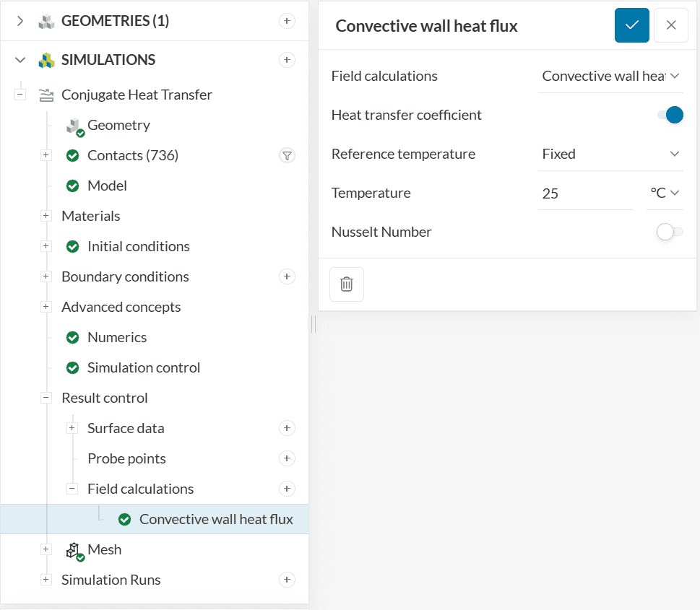Image resolution: width=700 pixels, height=610 pixels.
Task: Click the filter icon next to Contacts
Action: coord(287,155)
